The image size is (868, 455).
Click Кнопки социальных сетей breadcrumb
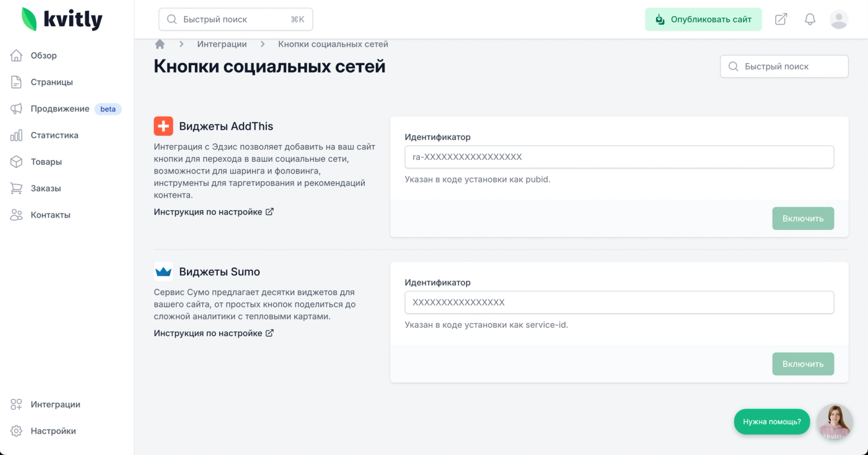333,44
